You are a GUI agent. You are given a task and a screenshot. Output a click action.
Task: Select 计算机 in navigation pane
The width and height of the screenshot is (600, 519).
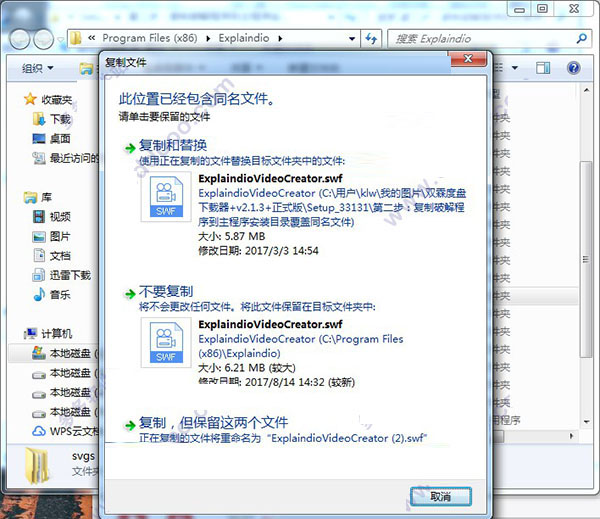coord(57,334)
